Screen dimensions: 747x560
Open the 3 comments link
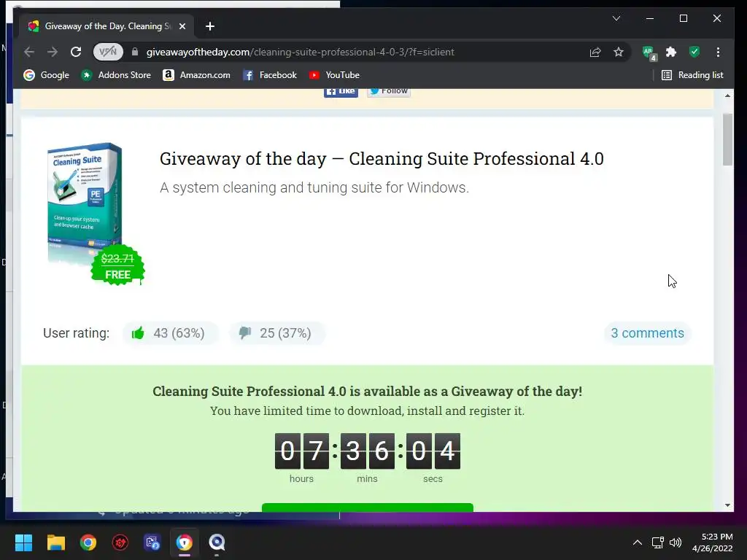pos(648,332)
